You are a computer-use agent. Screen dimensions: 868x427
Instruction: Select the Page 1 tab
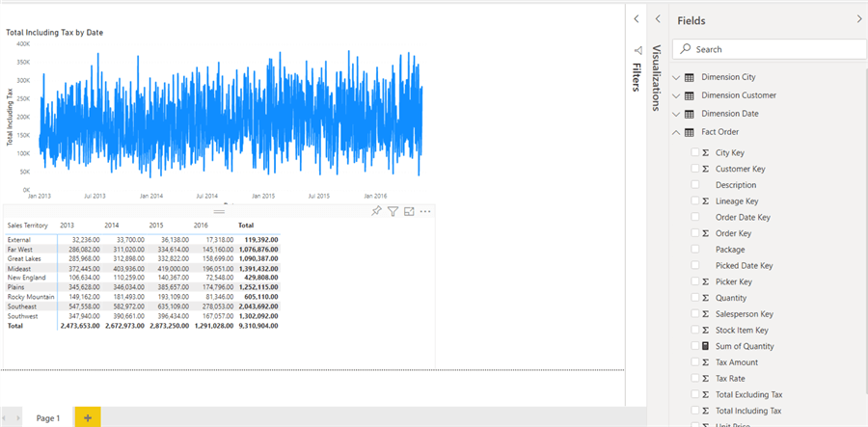pos(48,418)
